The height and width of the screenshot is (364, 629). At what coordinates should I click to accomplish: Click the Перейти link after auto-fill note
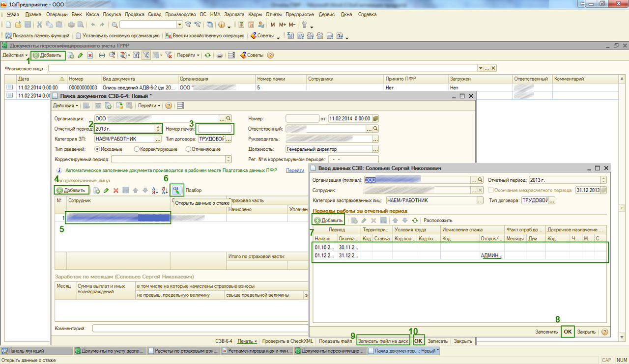(x=295, y=170)
